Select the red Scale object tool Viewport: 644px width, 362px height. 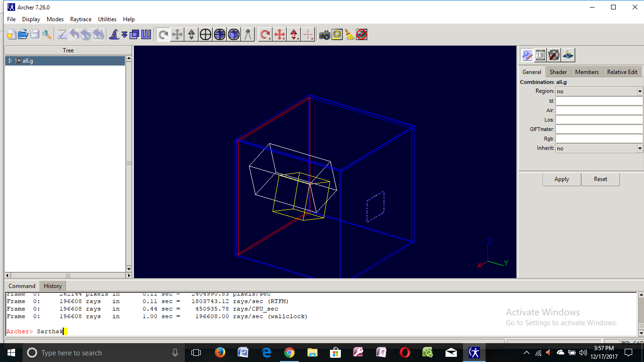coord(294,34)
